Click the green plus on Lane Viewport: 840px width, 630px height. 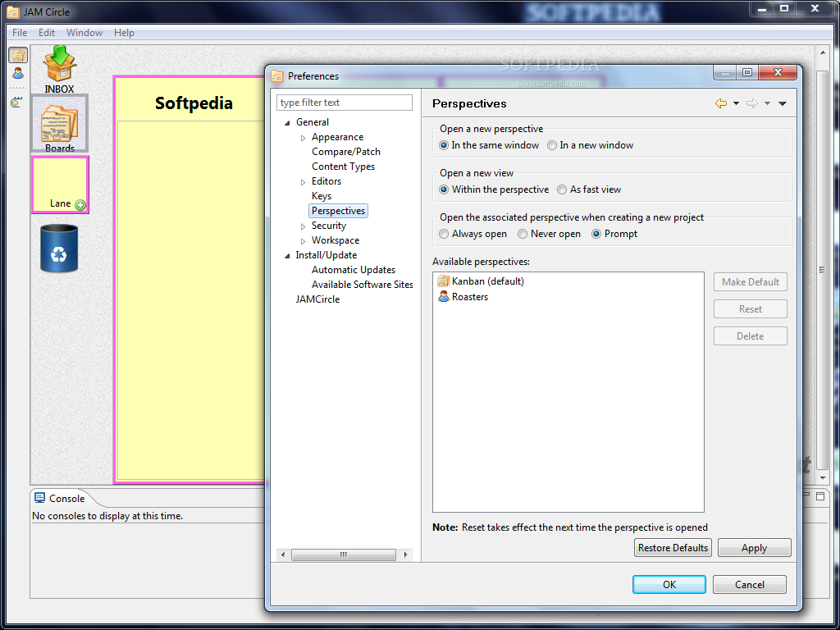(x=80, y=204)
